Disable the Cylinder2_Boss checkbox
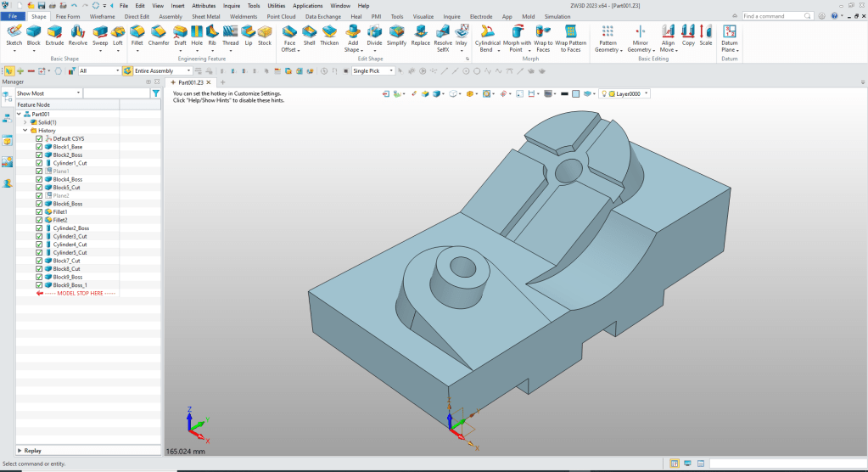The image size is (868, 472). (x=39, y=228)
